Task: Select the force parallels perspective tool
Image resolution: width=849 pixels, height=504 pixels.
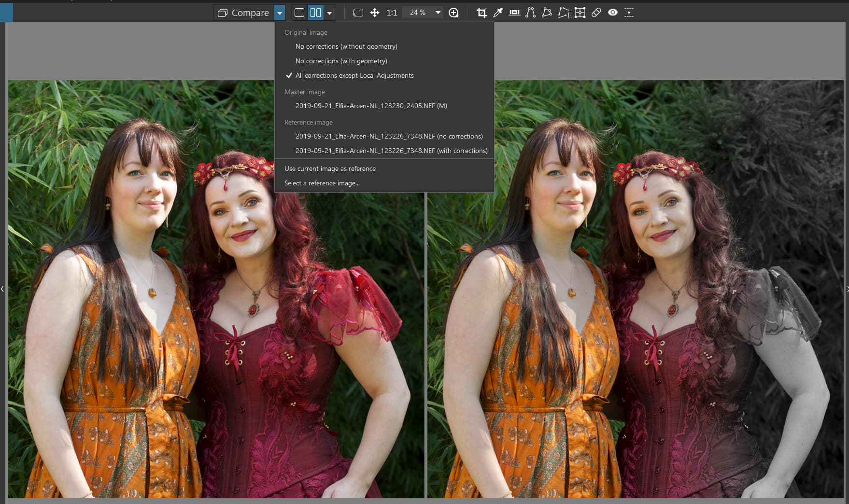Action: 531,13
